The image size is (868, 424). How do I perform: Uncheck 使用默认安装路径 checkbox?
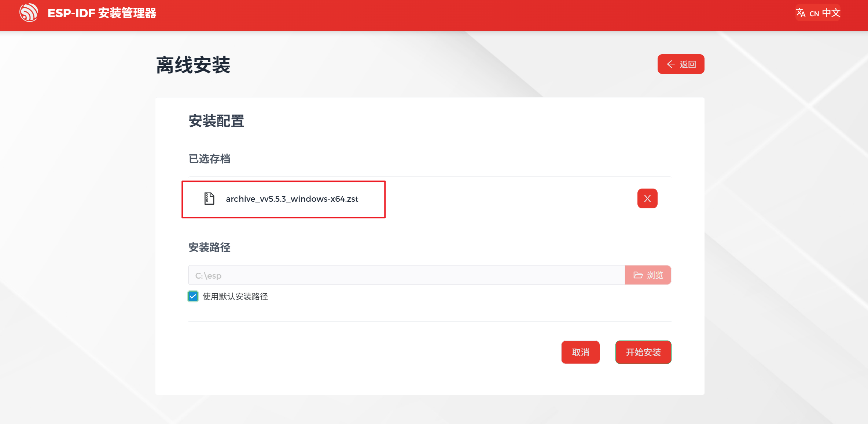(x=193, y=296)
